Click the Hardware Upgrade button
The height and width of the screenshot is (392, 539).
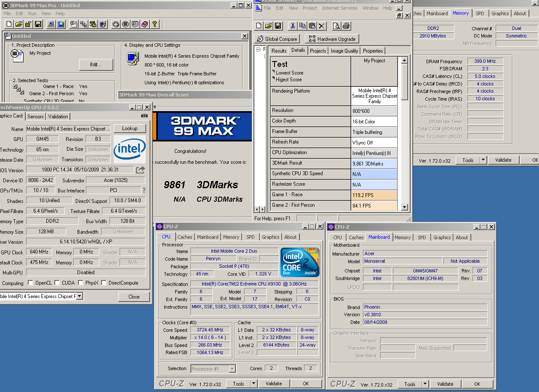332,39
